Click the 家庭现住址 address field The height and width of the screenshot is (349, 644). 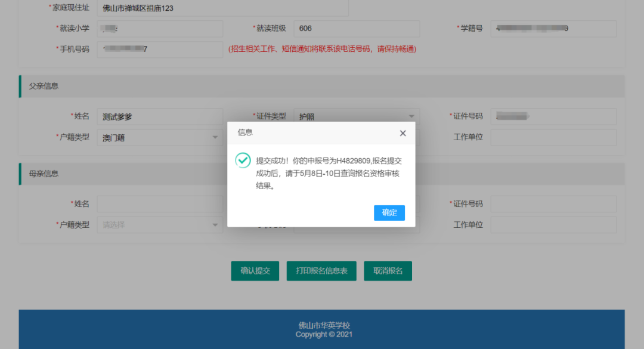[x=222, y=8]
